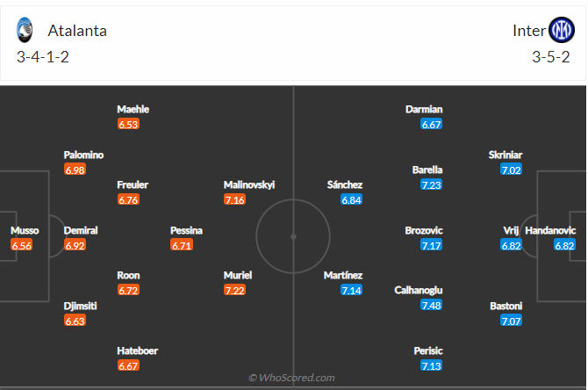Click Perisic's 7.13 rating badge
Screen dimensions: 588x390
(431, 365)
